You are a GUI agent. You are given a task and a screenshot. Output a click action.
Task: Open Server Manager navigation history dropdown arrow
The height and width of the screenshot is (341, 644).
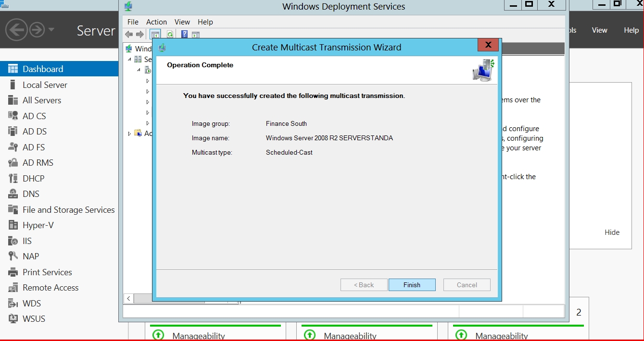click(x=51, y=30)
